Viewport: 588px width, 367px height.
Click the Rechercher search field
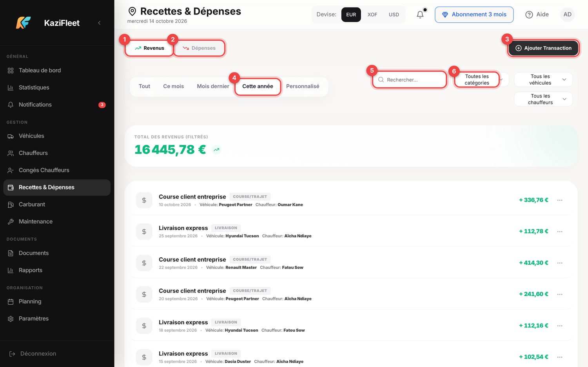409,80
